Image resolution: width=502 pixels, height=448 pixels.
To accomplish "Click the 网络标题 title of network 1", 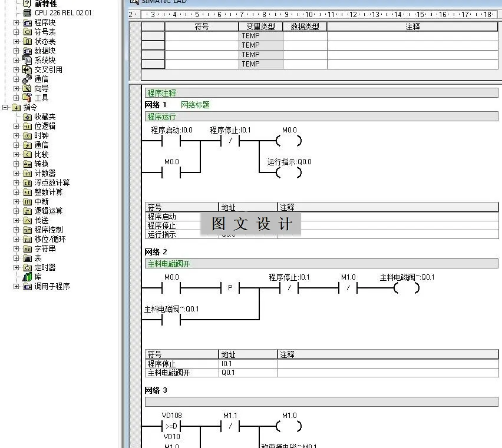I will point(195,105).
